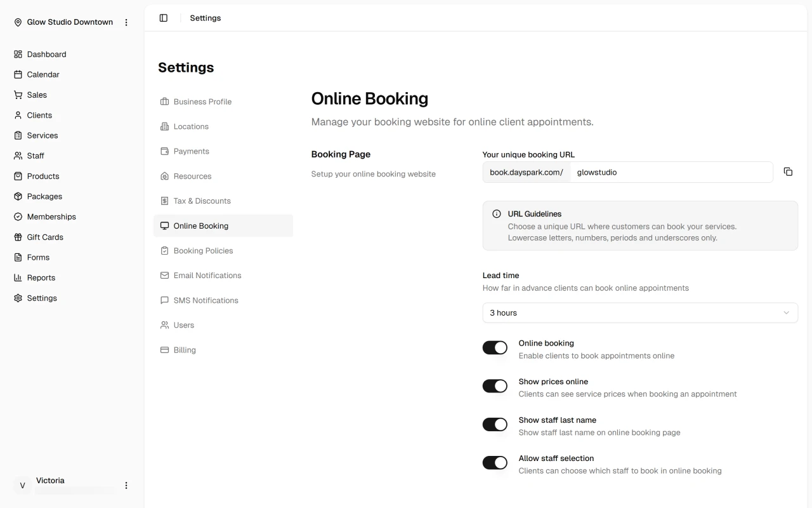Go to Tax & Discounts settings
Screen dimensions: 812x508
pyautogui.click(x=223, y=201)
